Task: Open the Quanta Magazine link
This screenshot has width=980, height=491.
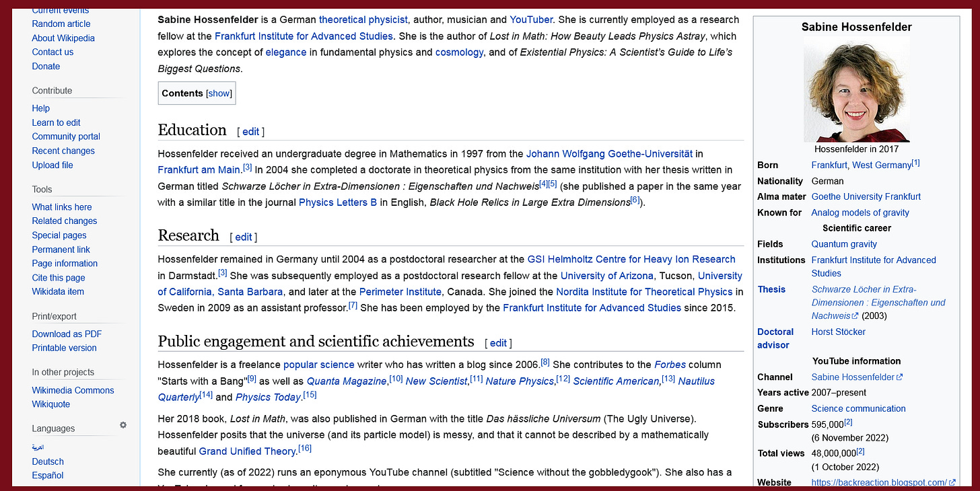Action: pos(347,381)
